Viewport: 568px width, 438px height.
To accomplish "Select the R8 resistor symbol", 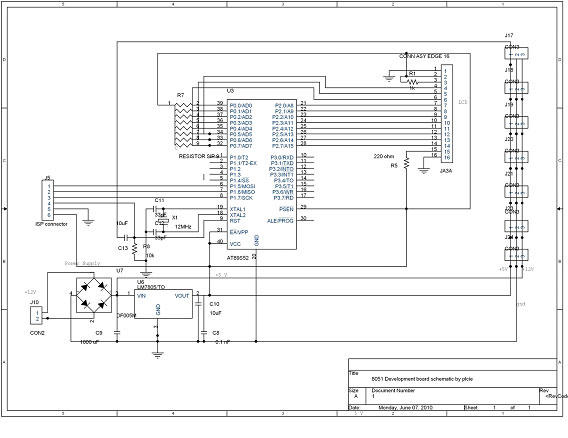I will tap(135, 249).
